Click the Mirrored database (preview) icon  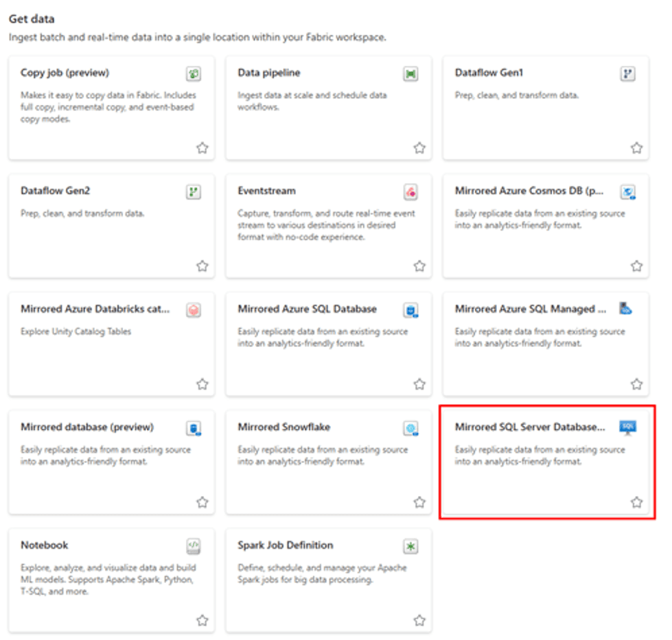coord(194,428)
